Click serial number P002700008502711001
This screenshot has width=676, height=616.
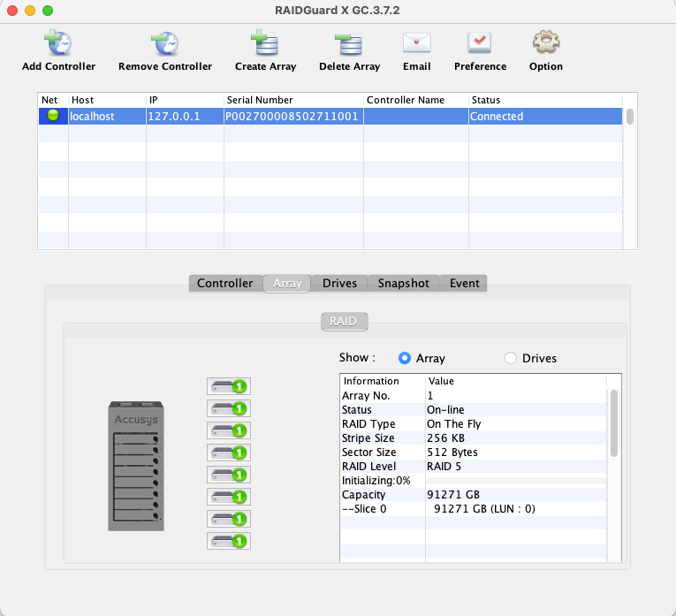(292, 117)
